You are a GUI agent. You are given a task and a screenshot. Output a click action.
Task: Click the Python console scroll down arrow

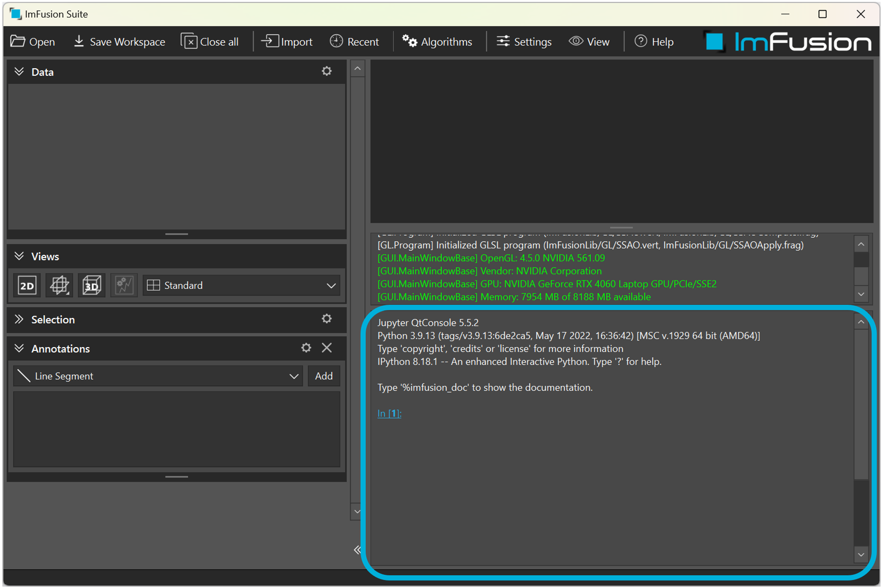point(861,555)
